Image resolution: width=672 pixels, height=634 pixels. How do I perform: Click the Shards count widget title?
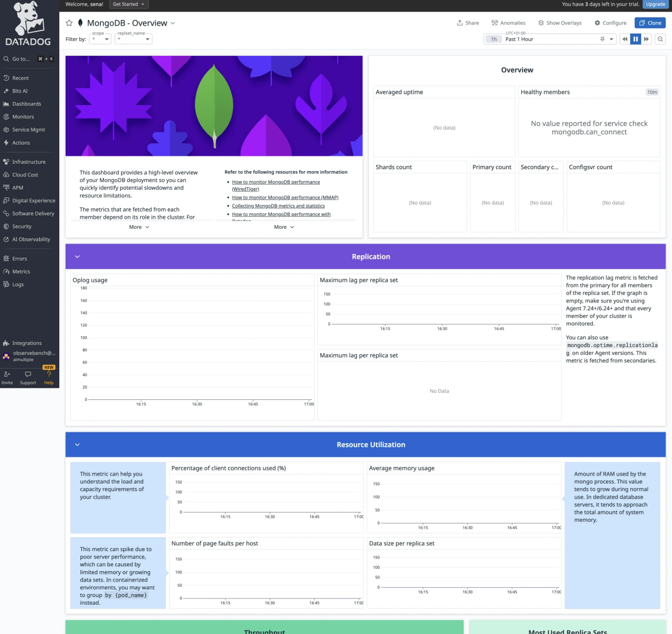pyautogui.click(x=394, y=167)
